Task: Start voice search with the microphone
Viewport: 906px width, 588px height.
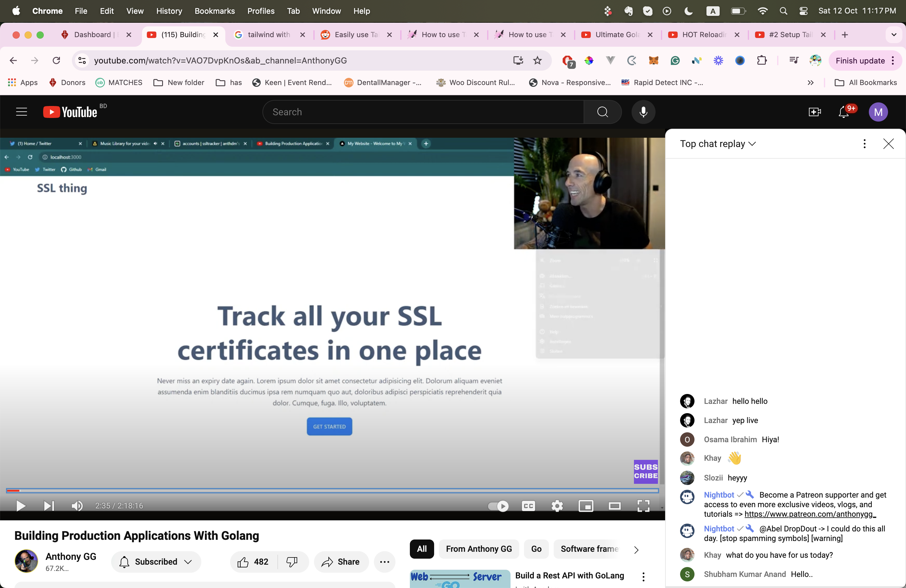Action: [643, 112]
